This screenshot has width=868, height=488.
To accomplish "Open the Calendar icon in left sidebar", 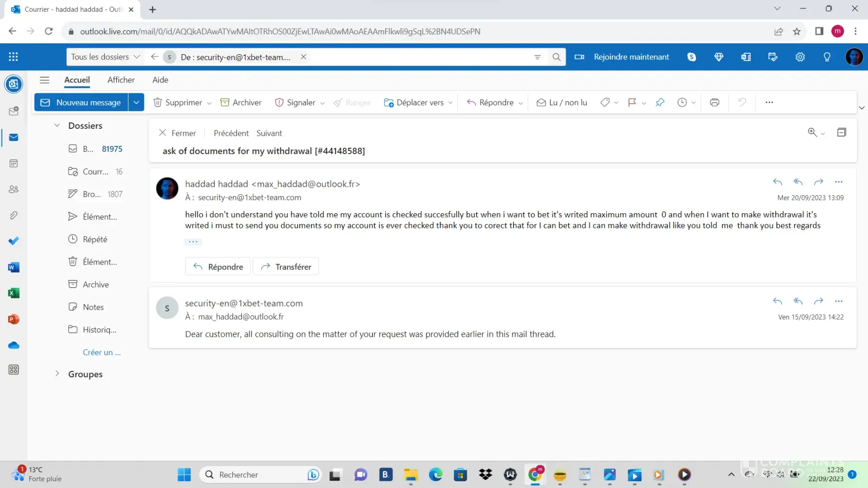I will (x=14, y=163).
